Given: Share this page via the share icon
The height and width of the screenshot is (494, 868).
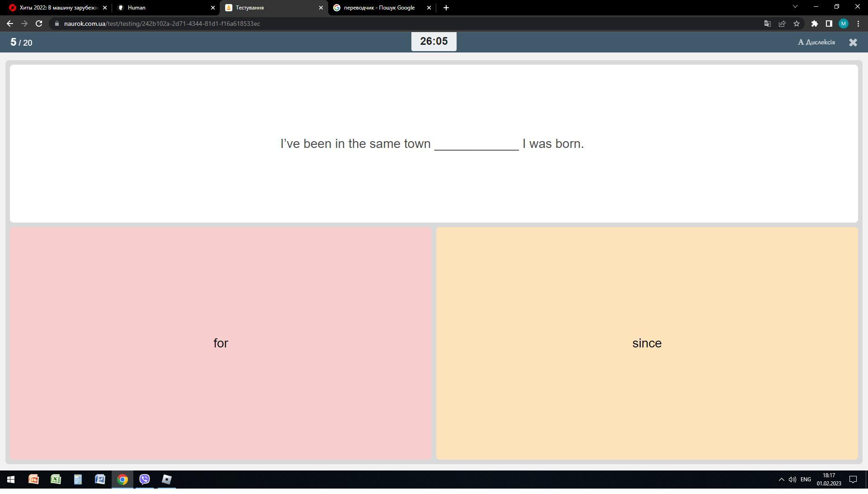Looking at the screenshot, I should click(x=782, y=24).
